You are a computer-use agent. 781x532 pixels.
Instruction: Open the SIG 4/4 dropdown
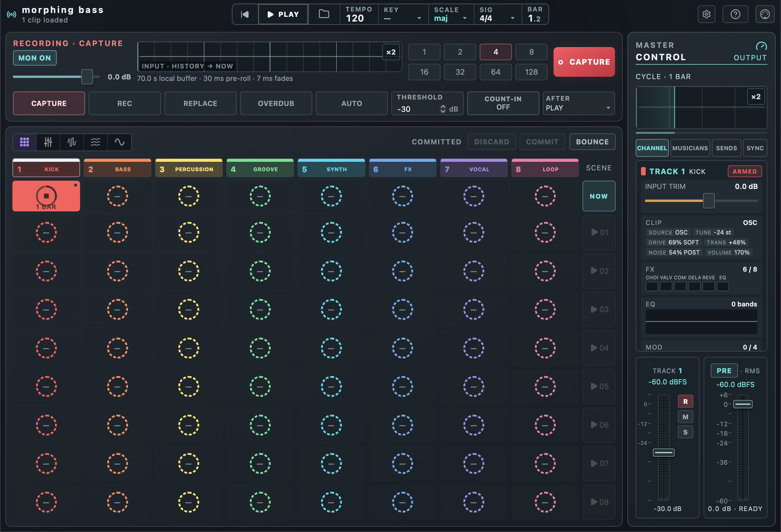point(497,14)
